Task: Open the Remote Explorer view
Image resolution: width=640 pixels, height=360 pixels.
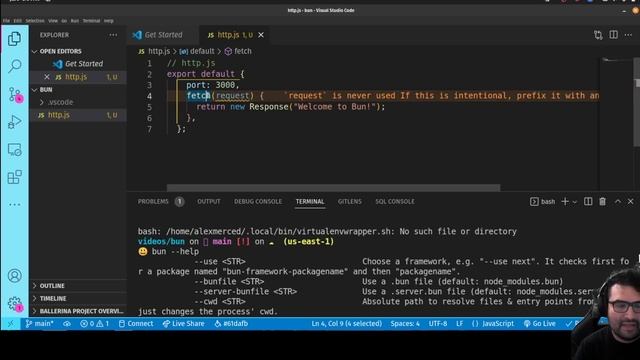Action: point(14,150)
